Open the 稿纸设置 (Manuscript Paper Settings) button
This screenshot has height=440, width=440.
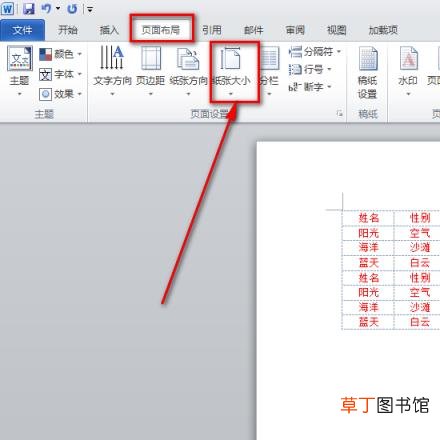(x=367, y=73)
